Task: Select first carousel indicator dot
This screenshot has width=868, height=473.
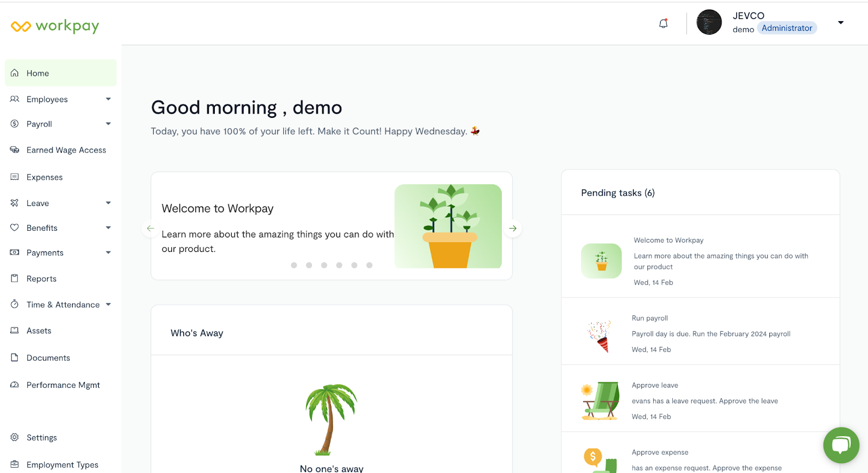Action: [294, 265]
